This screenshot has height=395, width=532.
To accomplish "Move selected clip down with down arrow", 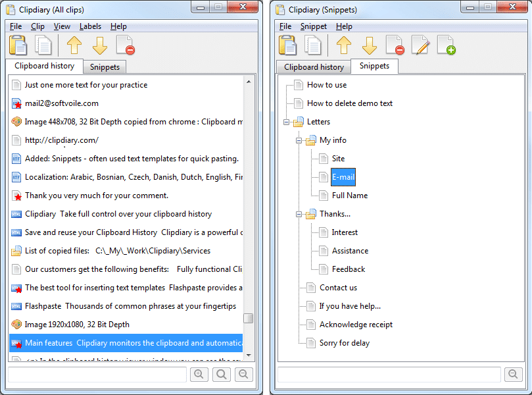I will [x=101, y=45].
